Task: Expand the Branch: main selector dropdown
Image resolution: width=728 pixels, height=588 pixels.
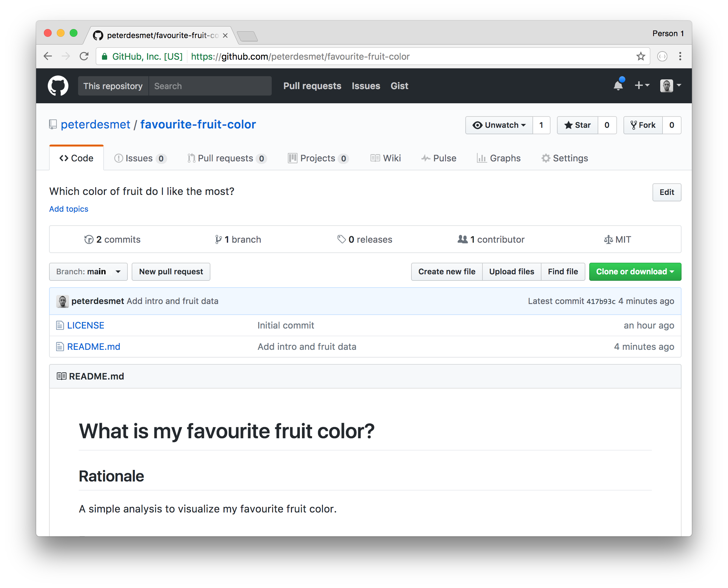Action: pos(86,272)
